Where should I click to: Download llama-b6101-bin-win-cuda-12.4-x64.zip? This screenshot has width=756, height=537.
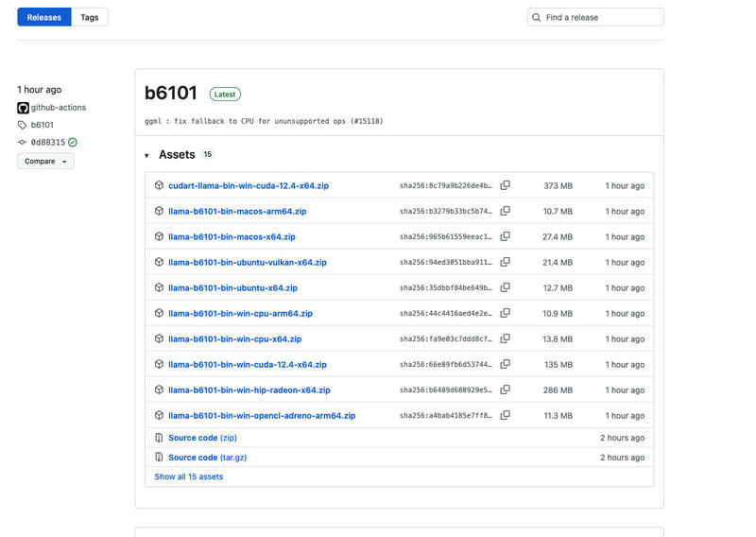pyautogui.click(x=247, y=365)
